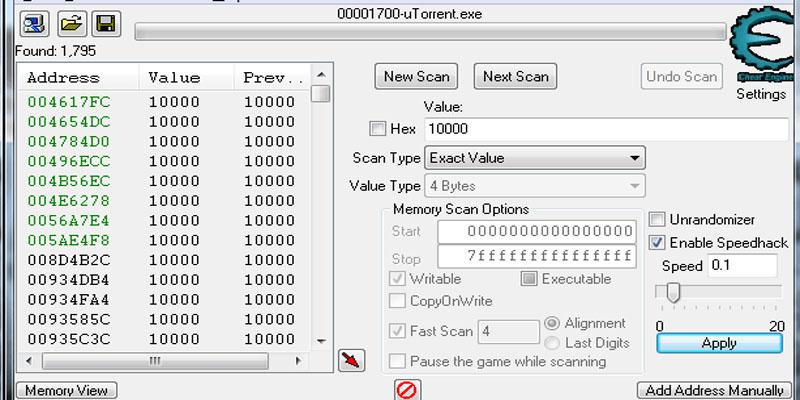
Task: Click the Settings label
Action: click(x=761, y=94)
